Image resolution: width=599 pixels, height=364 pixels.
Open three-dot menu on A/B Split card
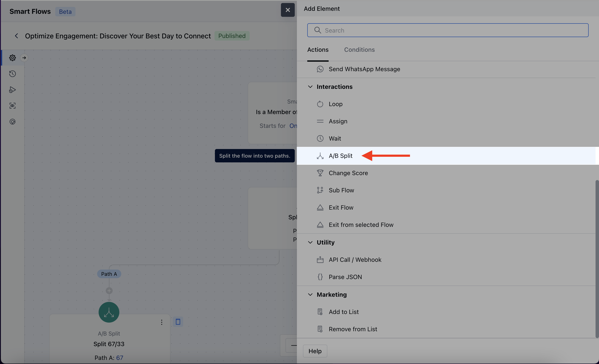(161, 322)
